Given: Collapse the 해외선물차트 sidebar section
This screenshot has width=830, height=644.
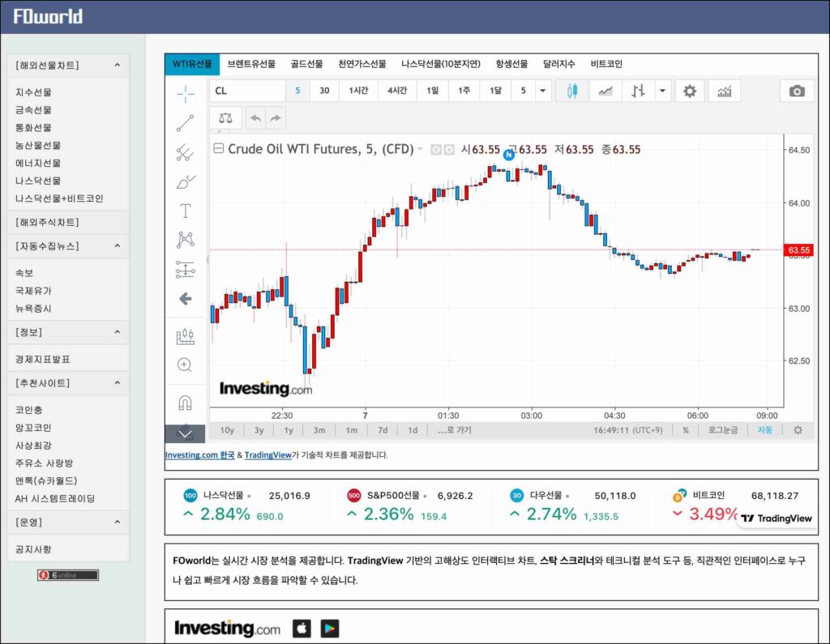Looking at the screenshot, I should coord(117,66).
